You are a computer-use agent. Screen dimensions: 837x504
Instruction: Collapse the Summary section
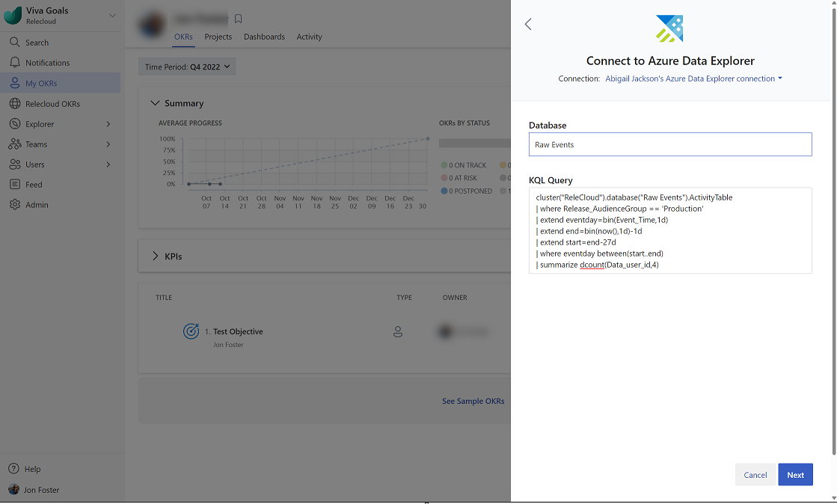click(156, 103)
